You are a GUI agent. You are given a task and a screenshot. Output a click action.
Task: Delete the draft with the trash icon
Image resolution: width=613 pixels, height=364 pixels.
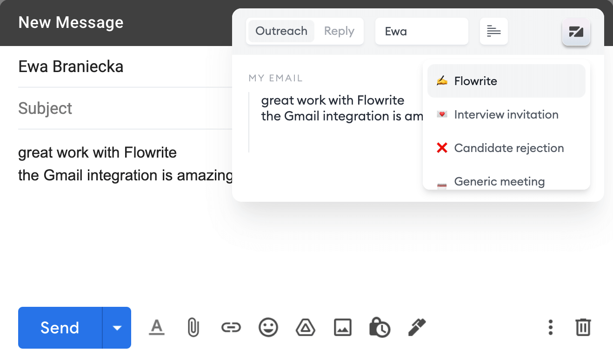tap(583, 328)
